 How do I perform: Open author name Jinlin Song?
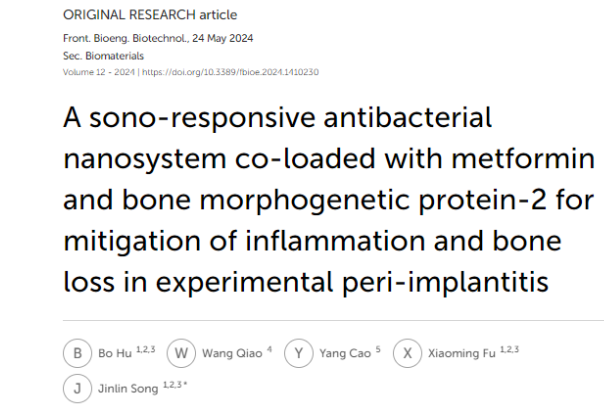[x=128, y=388]
